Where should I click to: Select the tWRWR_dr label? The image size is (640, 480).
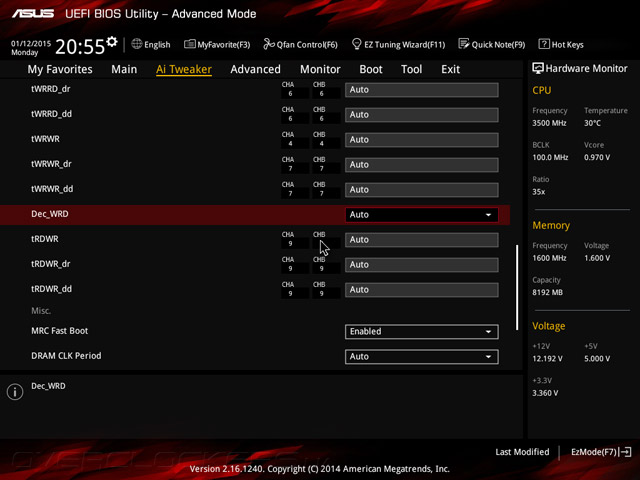[51, 164]
